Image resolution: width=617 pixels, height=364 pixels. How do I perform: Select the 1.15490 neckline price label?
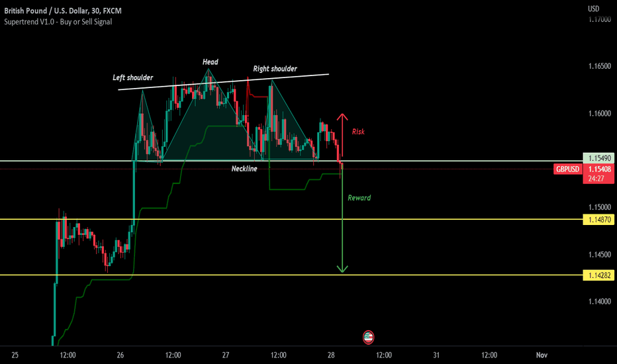(598, 158)
